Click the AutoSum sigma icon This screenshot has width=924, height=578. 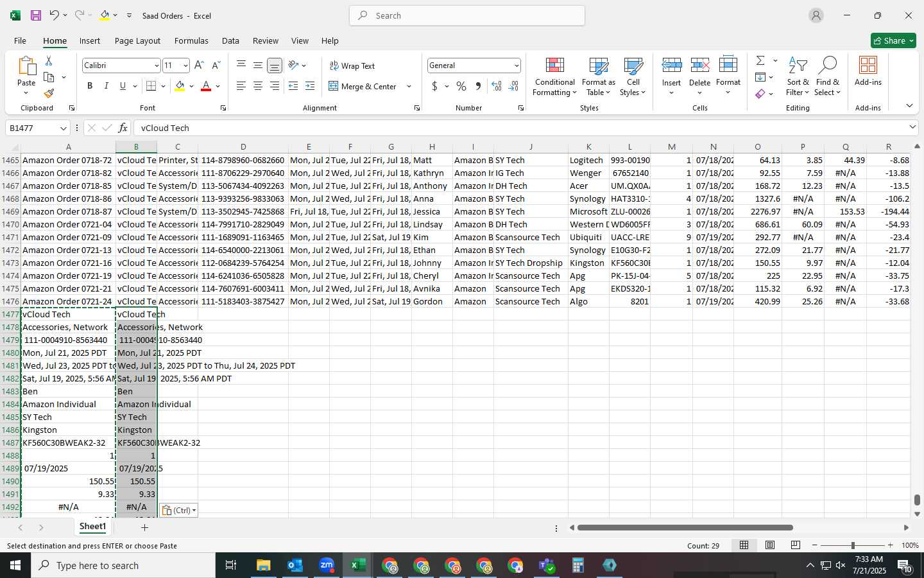pos(760,60)
